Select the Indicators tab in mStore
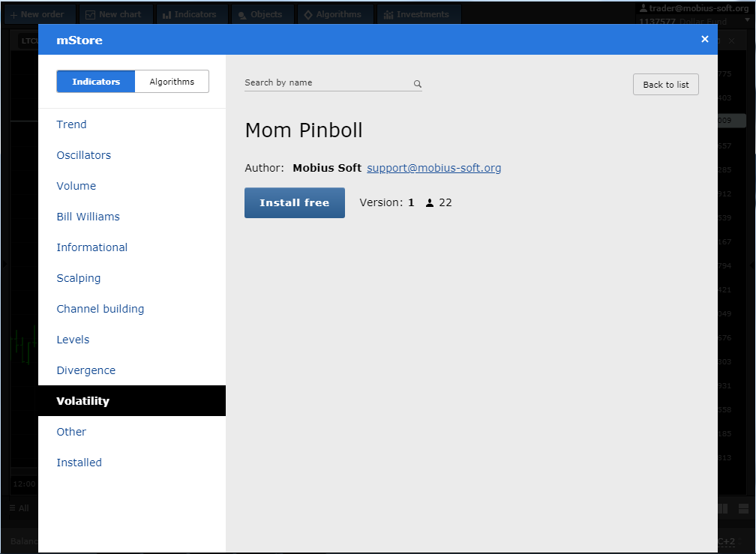Viewport: 756px width, 554px height. click(x=96, y=82)
